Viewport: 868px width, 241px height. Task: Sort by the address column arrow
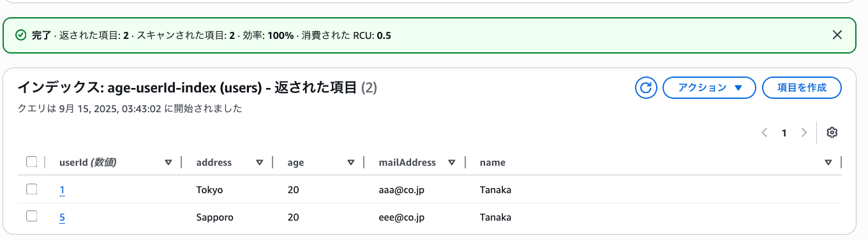[x=260, y=163]
